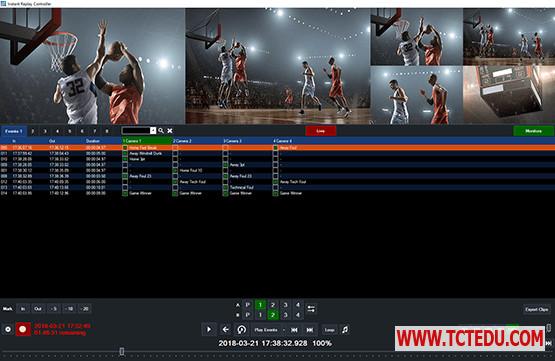The height and width of the screenshot is (361, 555).
Task: Click the music note audio icon
Action: point(345,330)
